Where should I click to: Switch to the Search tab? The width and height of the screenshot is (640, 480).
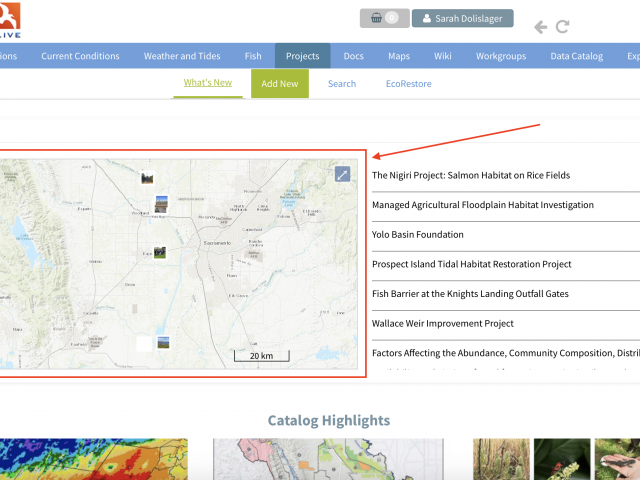pyautogui.click(x=341, y=84)
